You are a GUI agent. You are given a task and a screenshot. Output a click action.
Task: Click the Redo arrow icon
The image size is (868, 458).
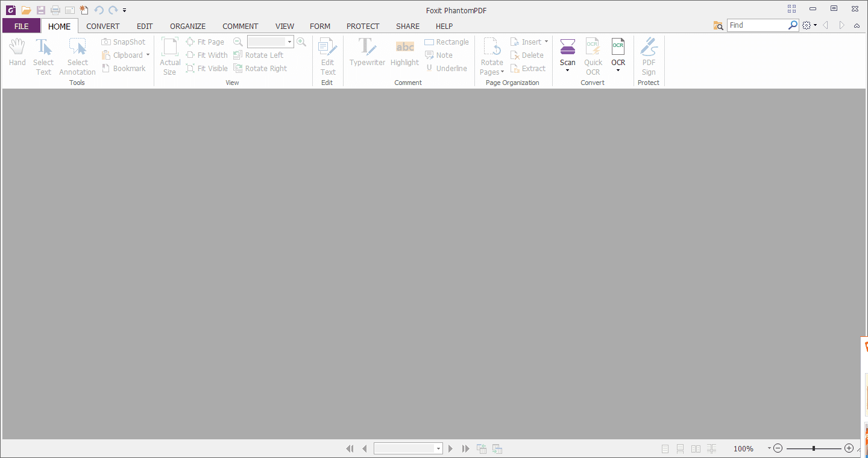[113, 10]
